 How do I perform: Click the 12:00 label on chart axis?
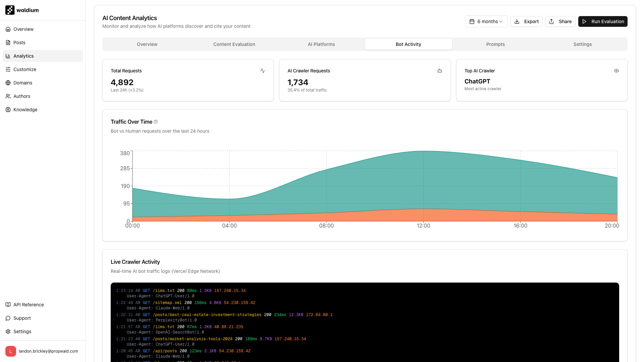(423, 226)
